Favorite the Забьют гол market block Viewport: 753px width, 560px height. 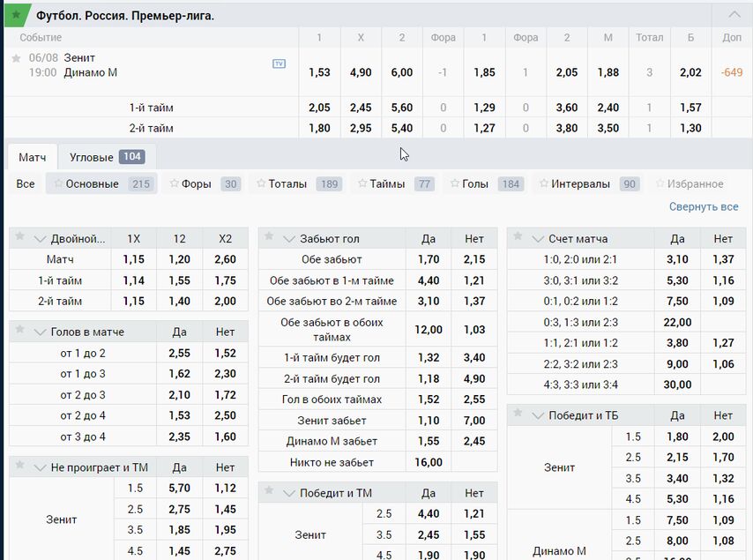tap(269, 235)
